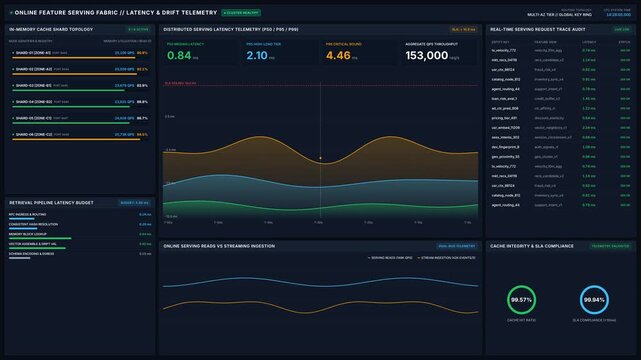The width and height of the screenshot is (641, 360).
Task: Click the P50 median latency 0.84 value
Action: coord(179,56)
